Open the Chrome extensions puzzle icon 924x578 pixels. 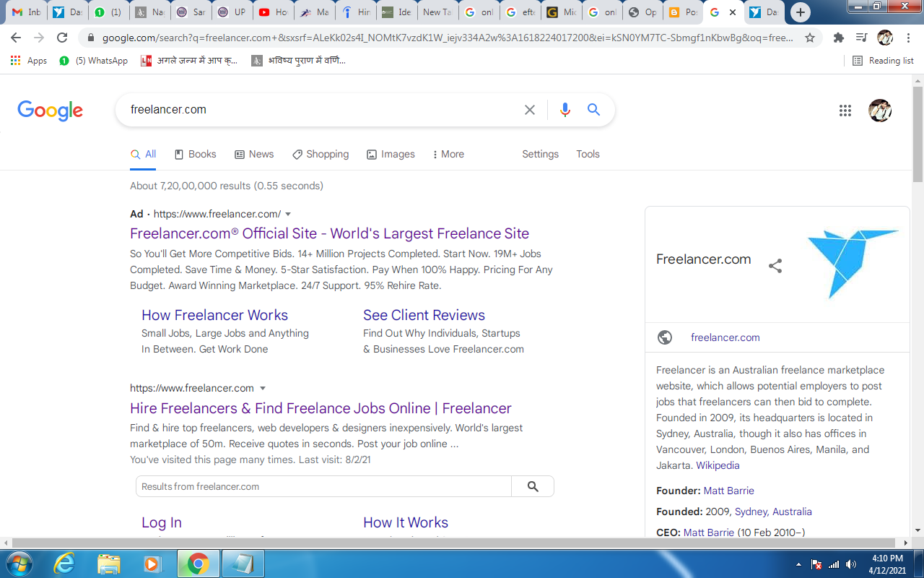click(838, 38)
